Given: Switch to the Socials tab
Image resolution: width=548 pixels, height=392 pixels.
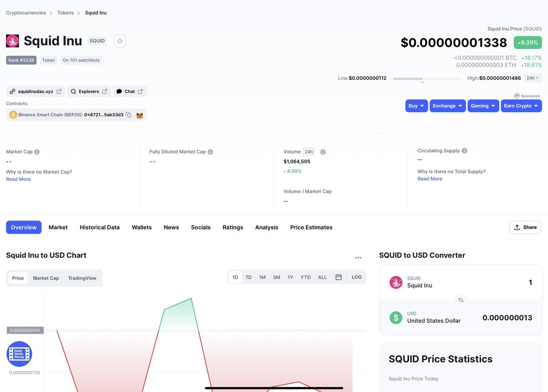Looking at the screenshot, I should 201,227.
